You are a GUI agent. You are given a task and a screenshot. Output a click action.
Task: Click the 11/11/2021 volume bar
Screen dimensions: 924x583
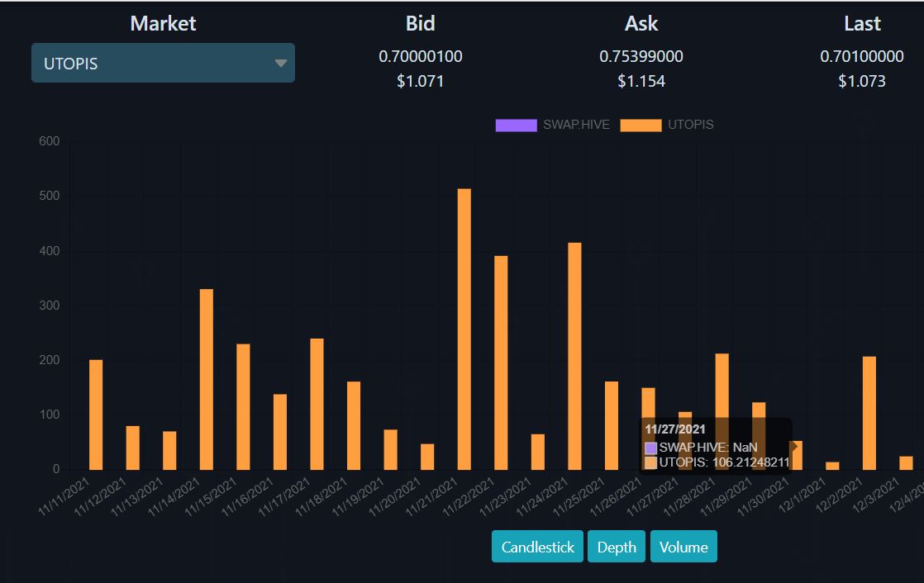click(x=96, y=415)
